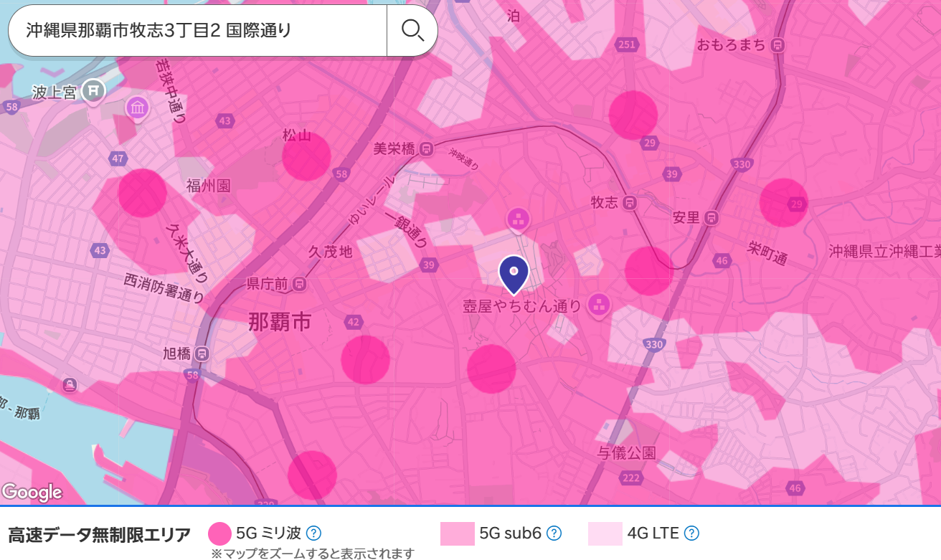This screenshot has width=941, height=560.
Task: Click shopping icon beside 壺屋やちむん通り label
Action: (x=598, y=305)
